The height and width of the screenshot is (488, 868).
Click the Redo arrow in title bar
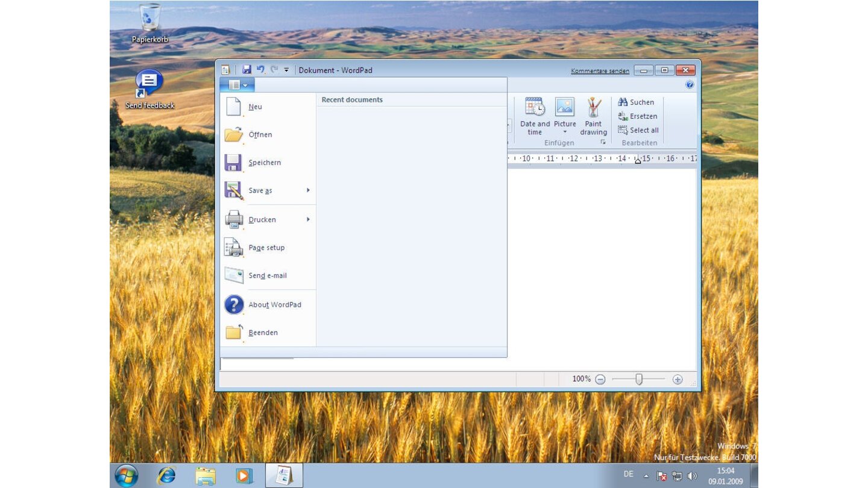[x=274, y=70]
